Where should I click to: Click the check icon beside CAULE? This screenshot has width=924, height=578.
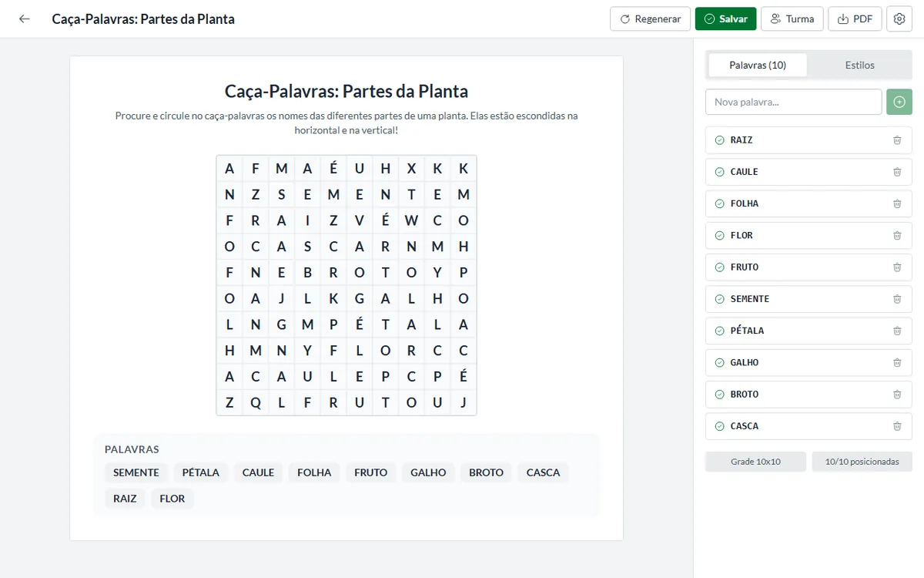click(x=720, y=172)
